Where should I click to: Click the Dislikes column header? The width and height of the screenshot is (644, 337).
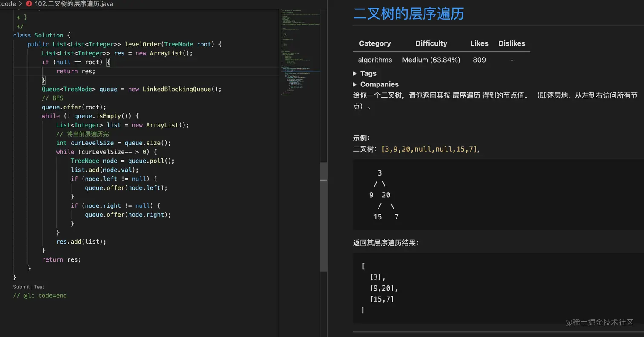(512, 43)
